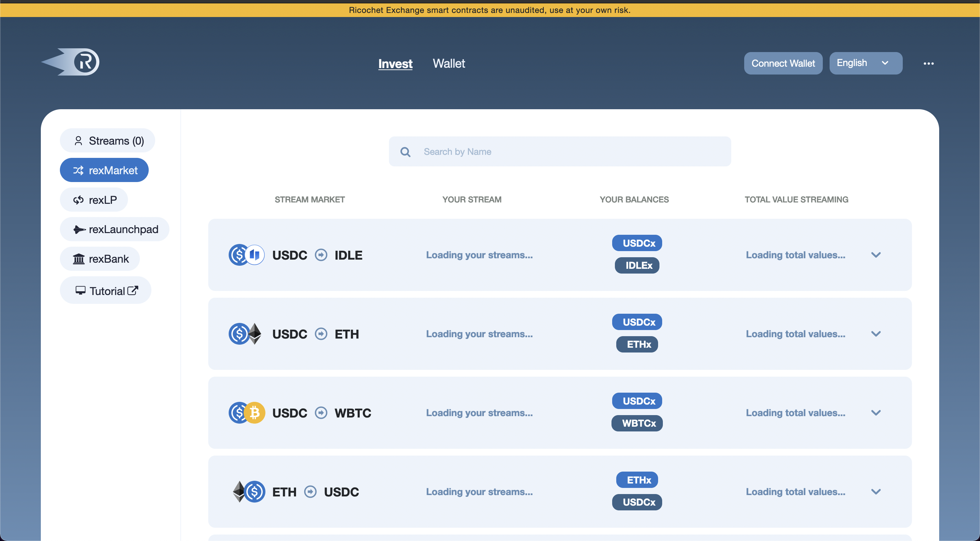Click the Connect Wallet button
Viewport: 980px width, 541px height.
pos(783,63)
